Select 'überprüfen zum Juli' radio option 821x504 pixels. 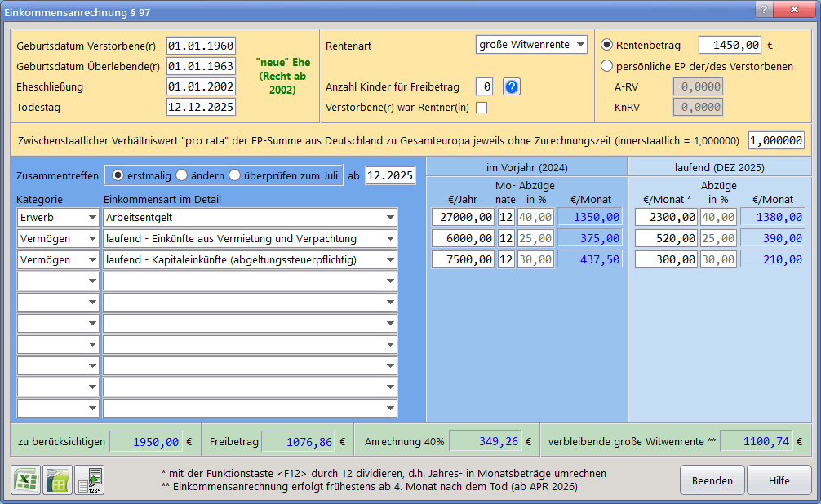click(235, 175)
